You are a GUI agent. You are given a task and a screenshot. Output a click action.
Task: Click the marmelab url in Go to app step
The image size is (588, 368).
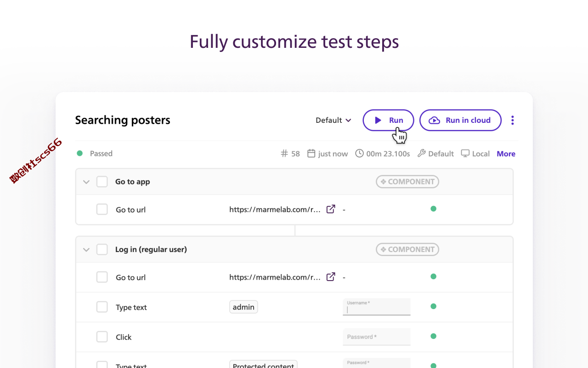point(275,209)
